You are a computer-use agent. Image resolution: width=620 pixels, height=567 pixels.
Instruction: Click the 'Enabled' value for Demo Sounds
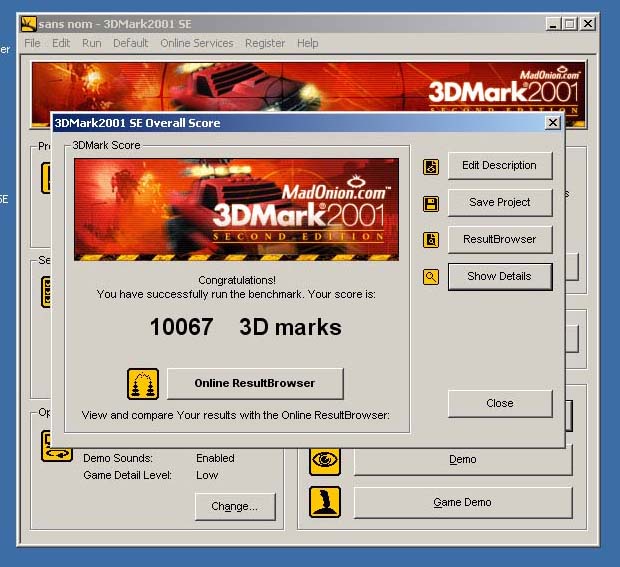215,458
